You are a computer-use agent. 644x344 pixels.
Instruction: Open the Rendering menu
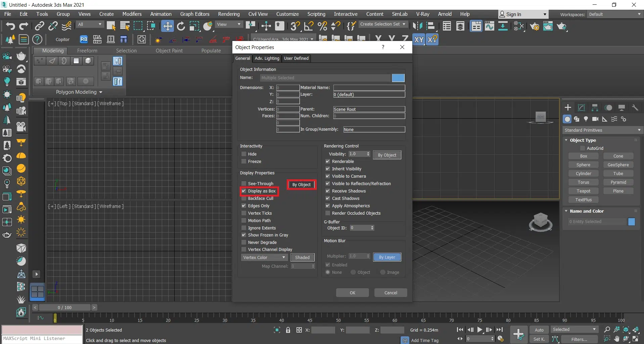pyautogui.click(x=229, y=14)
